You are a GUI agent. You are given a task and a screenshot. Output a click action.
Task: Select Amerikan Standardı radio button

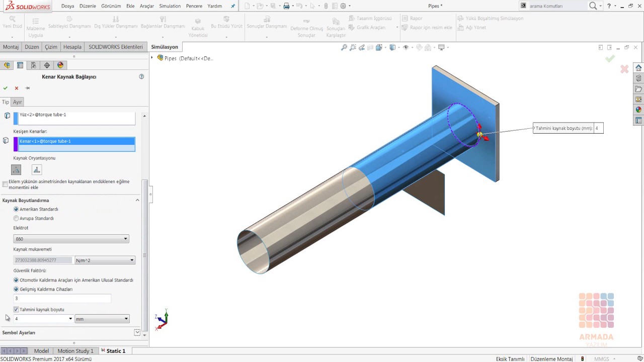(16, 209)
